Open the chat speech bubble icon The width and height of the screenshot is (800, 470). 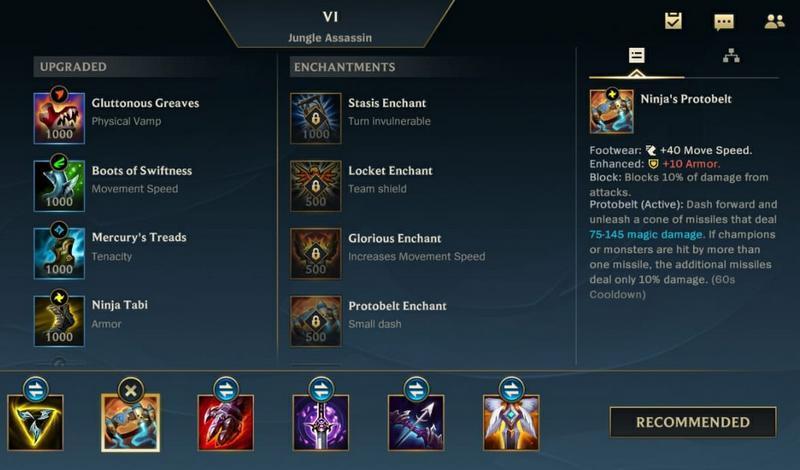click(723, 21)
